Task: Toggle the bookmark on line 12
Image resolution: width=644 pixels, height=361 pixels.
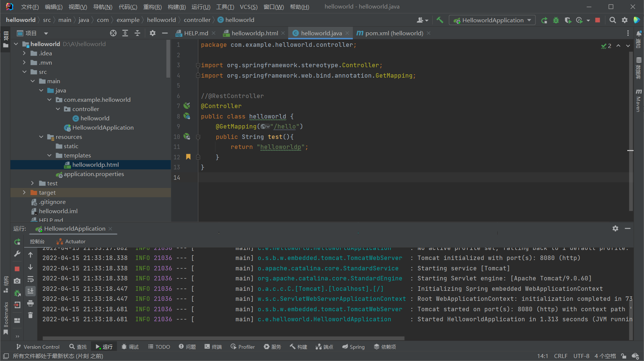Action: pos(188,157)
